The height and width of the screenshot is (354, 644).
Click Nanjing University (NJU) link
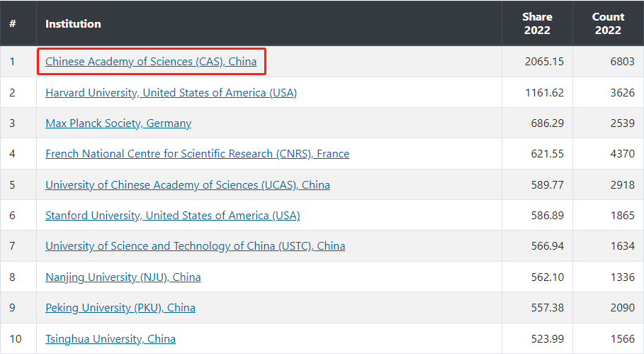(x=123, y=277)
